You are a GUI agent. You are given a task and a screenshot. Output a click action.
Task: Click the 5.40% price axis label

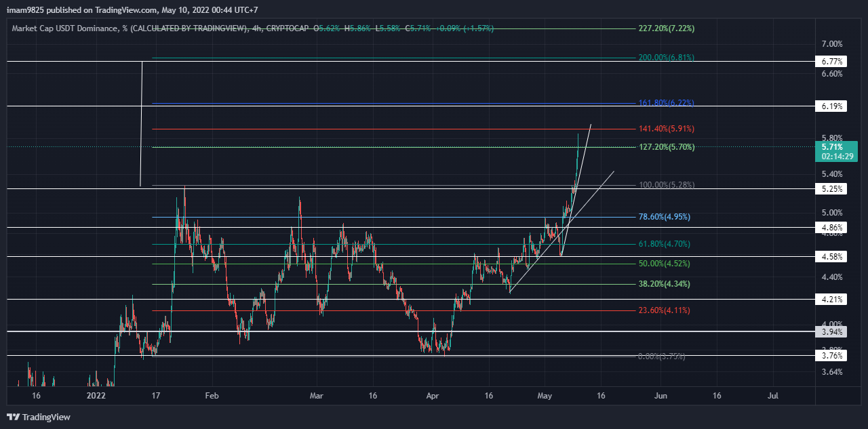tap(832, 174)
